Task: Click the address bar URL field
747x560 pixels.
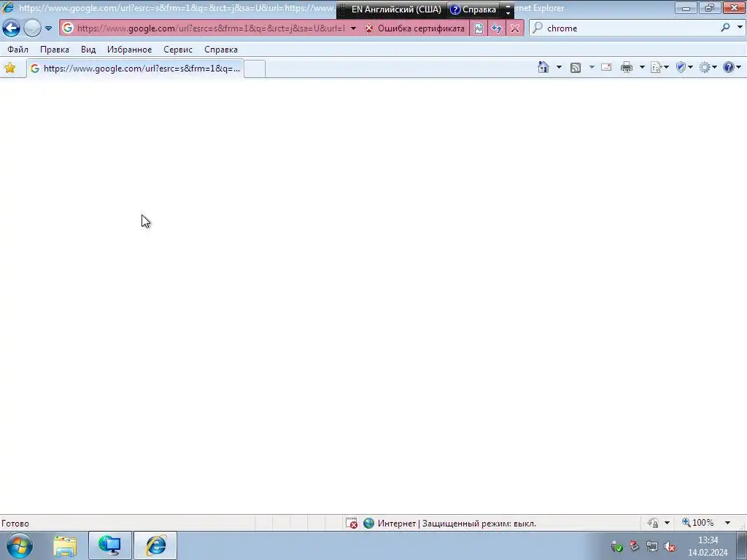Action: pyautogui.click(x=211, y=28)
